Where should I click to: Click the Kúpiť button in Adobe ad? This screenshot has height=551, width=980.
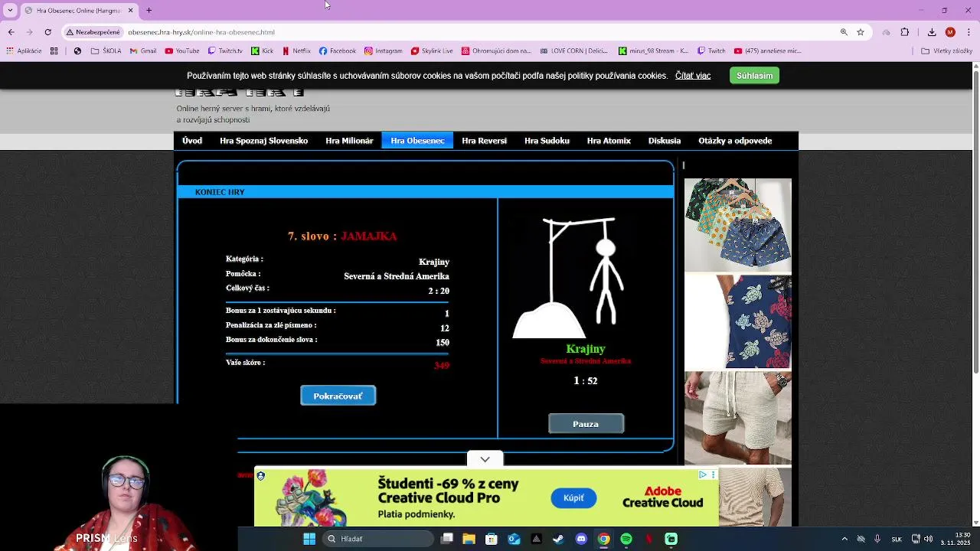pyautogui.click(x=573, y=498)
